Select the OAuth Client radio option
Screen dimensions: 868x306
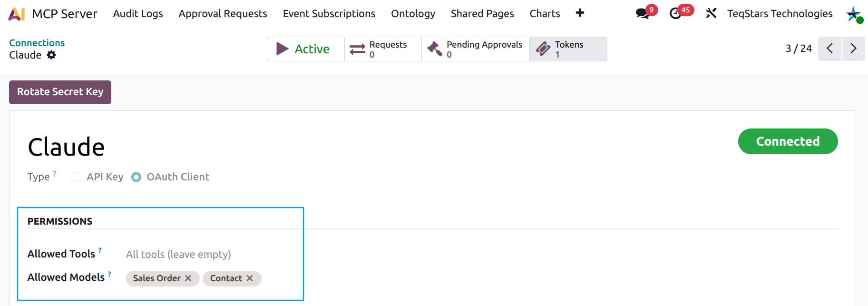(x=136, y=177)
